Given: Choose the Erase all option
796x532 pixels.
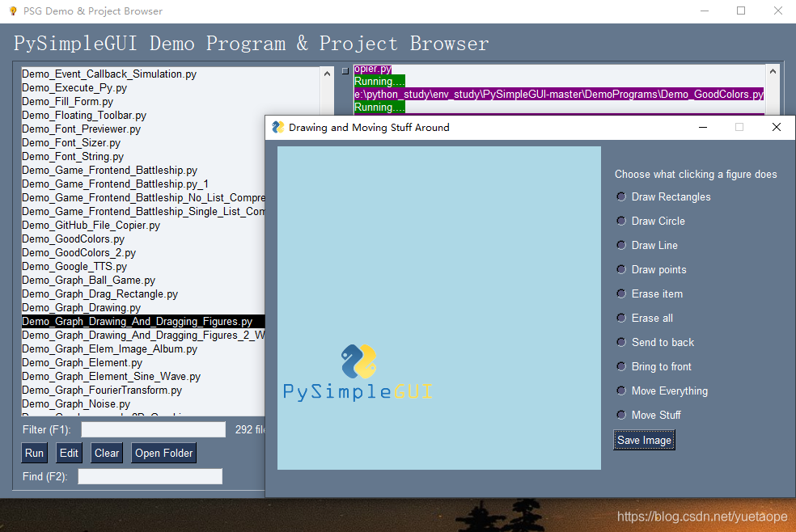Looking at the screenshot, I should pyautogui.click(x=620, y=319).
